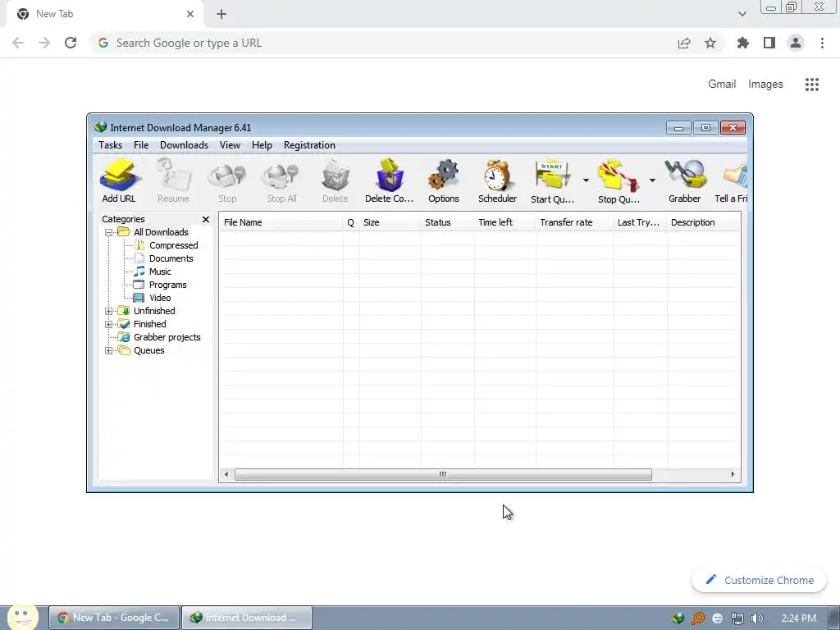Open the Gmail link
840x630 pixels.
[x=722, y=84]
